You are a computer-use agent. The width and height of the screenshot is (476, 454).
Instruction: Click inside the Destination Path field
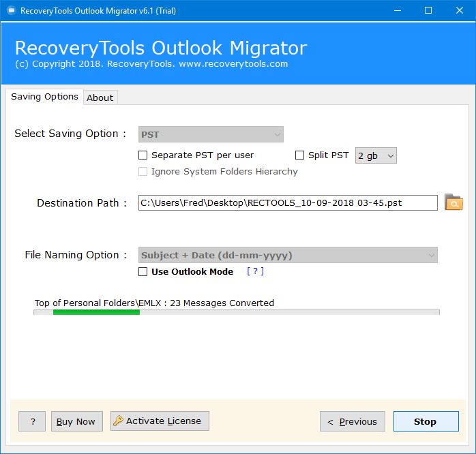[288, 202]
